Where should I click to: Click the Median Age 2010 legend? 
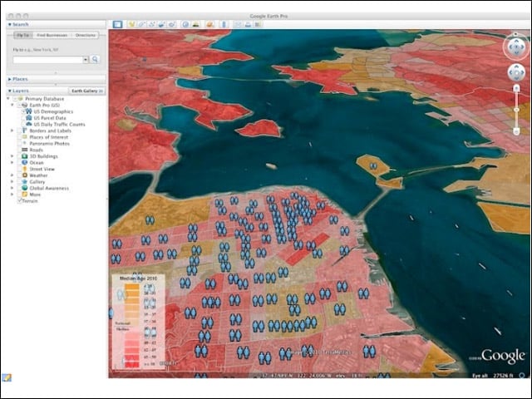click(x=139, y=322)
